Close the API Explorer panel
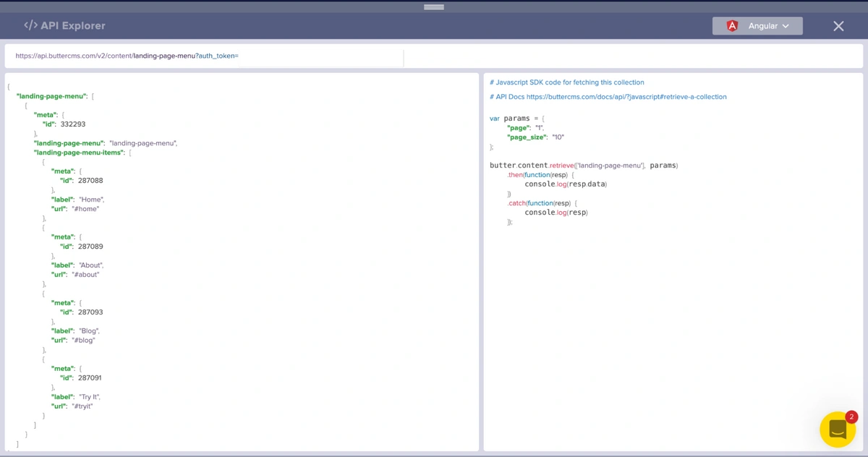 [838, 26]
